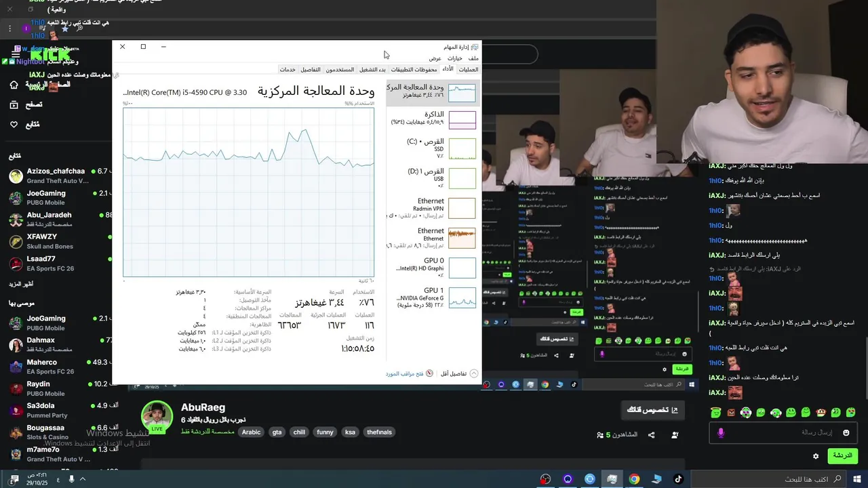This screenshot has width=868, height=488.
Task: Click the large green الدردشة chat button
Action: pyautogui.click(x=843, y=455)
